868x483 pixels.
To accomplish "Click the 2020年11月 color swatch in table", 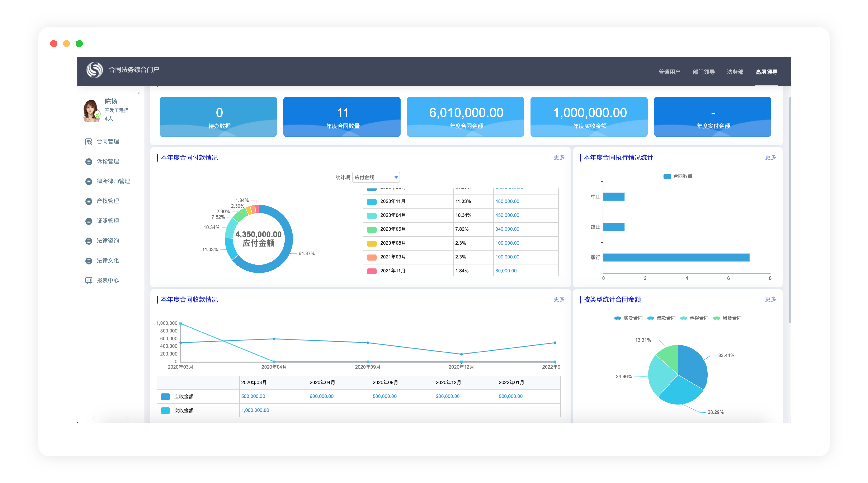I will click(x=371, y=202).
